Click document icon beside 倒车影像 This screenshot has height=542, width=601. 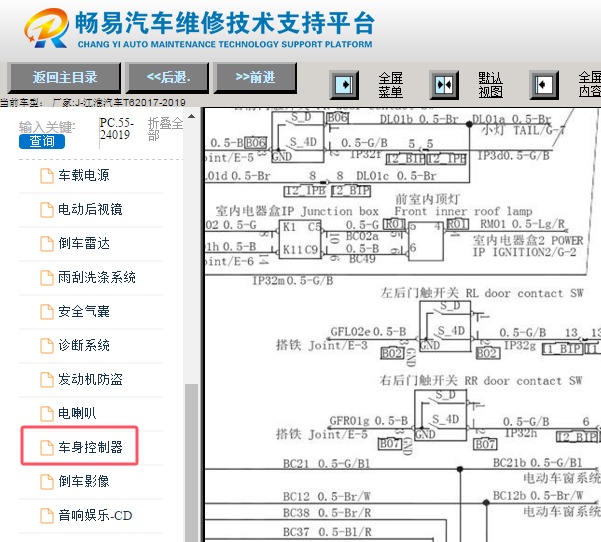(47, 481)
